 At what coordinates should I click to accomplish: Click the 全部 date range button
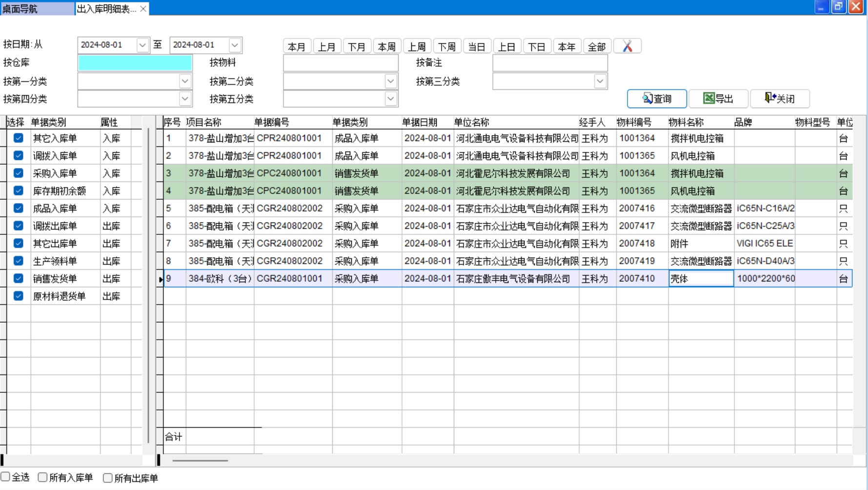pos(596,46)
